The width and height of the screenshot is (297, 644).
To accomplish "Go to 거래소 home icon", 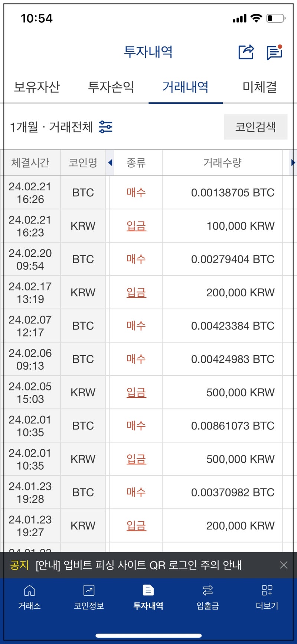I will [x=29, y=590].
